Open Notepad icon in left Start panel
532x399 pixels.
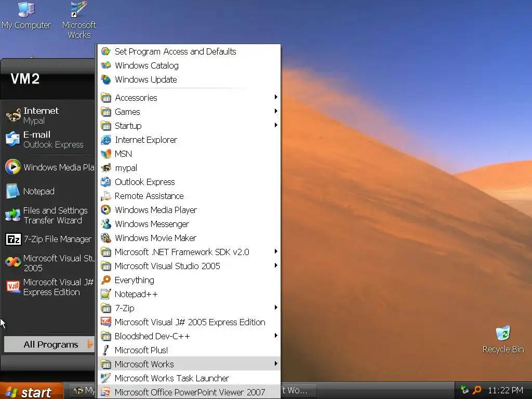click(x=13, y=191)
